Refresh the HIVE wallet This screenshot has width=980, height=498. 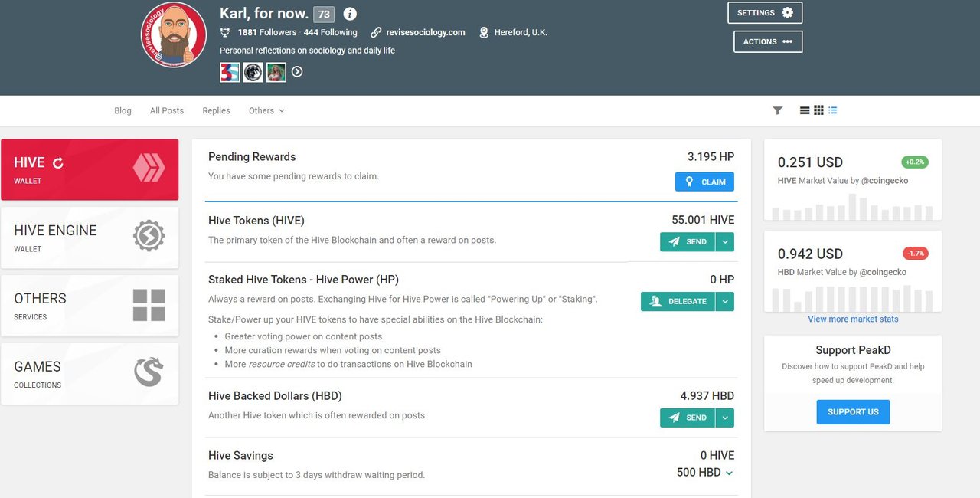[x=58, y=162]
